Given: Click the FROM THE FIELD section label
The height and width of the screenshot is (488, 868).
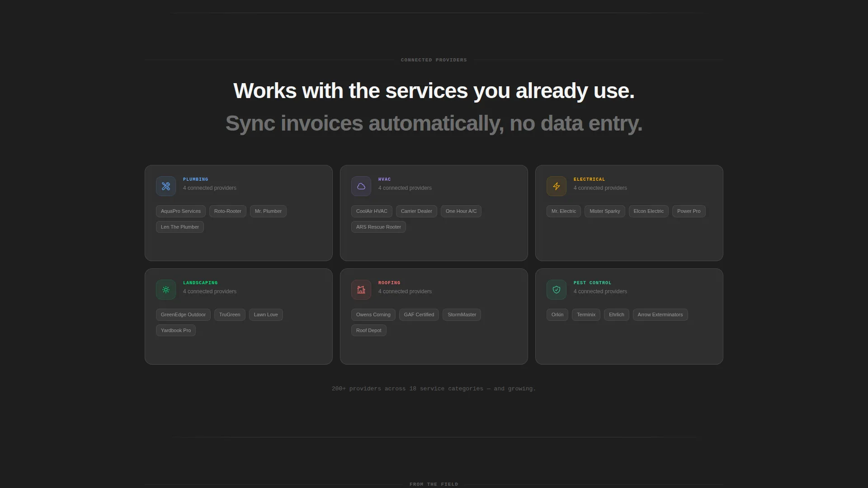Looking at the screenshot, I should (434, 484).
